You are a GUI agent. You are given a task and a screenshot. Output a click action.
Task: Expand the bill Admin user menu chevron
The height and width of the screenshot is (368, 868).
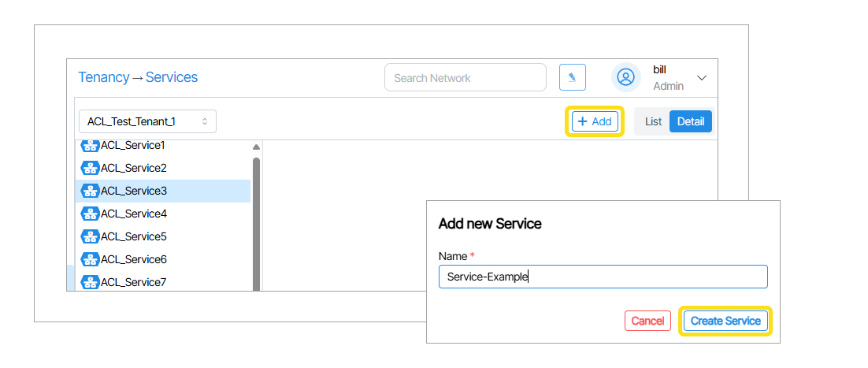702,78
